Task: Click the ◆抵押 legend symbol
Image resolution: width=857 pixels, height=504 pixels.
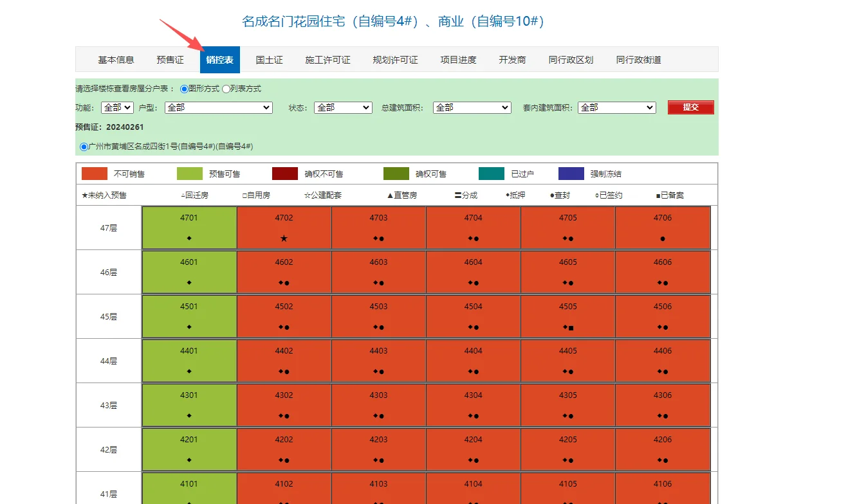Action: click(x=515, y=195)
